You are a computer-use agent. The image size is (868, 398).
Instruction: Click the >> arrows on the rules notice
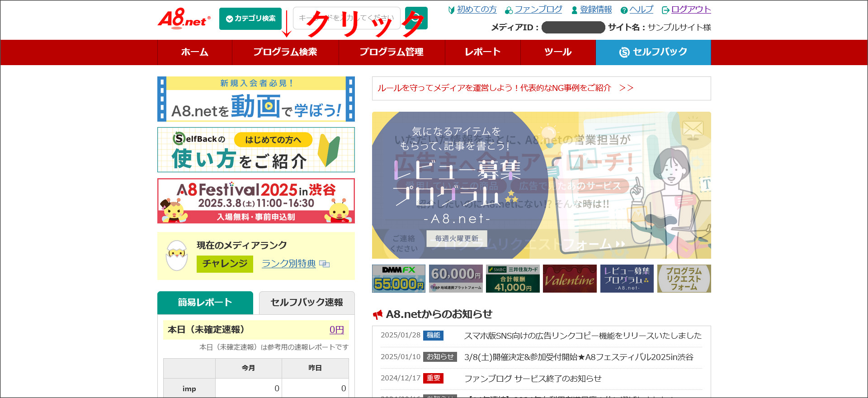click(627, 88)
